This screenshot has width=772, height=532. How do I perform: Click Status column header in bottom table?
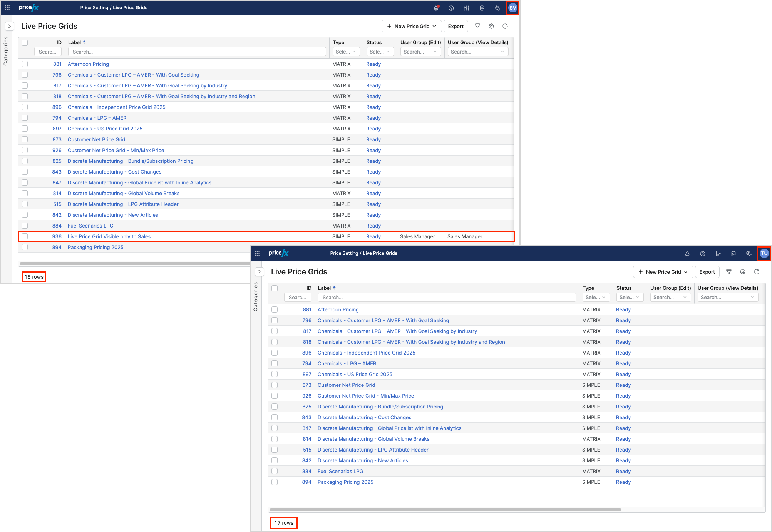[x=624, y=288]
